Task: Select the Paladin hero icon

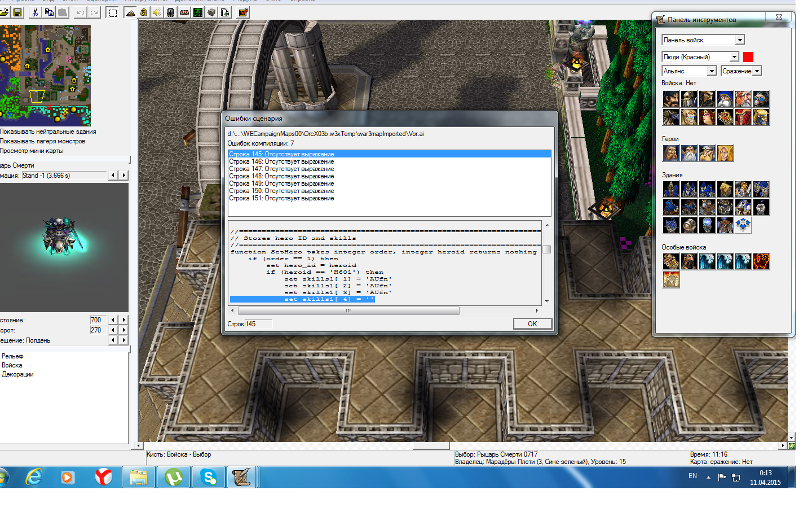Action: [671, 153]
